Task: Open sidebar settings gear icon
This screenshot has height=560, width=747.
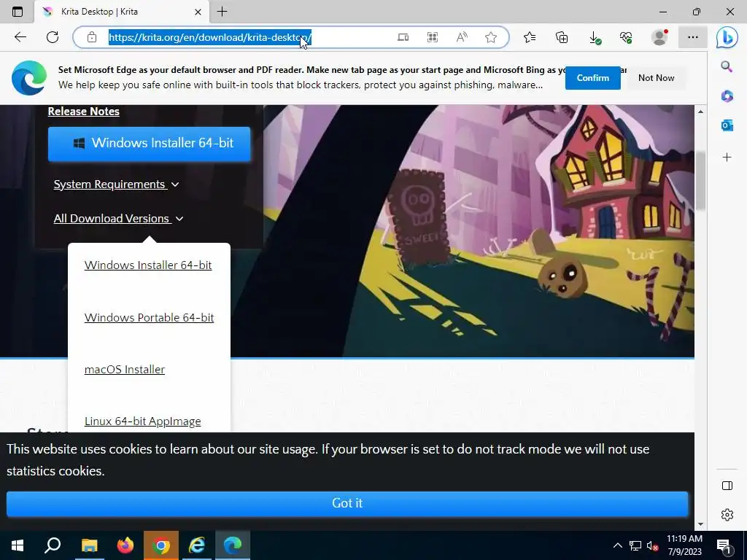Action: click(727, 515)
